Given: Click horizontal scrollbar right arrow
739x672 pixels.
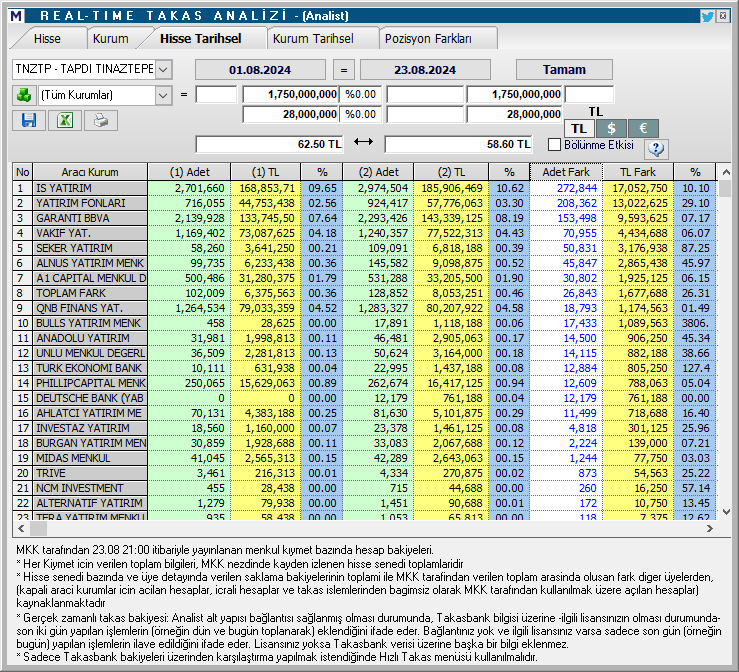Looking at the screenshot, I should (710, 529).
